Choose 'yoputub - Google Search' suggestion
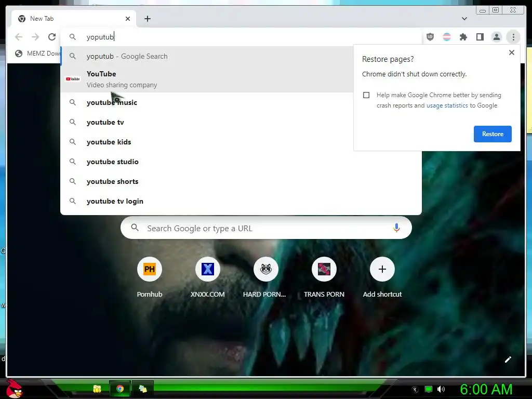This screenshot has width=532, height=399. click(207, 56)
